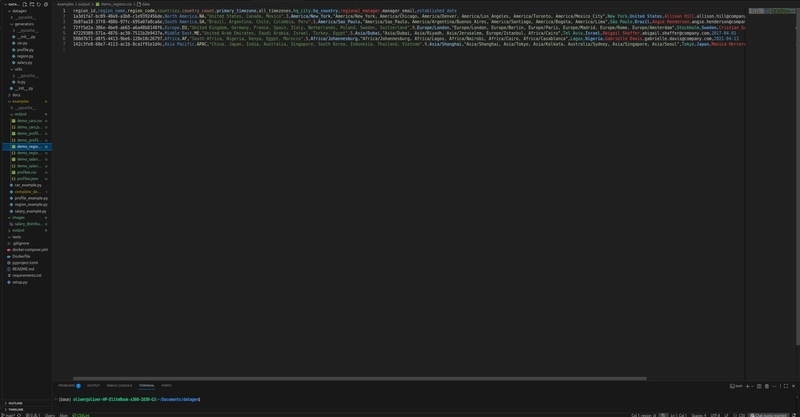Switch to the DEBUG CONSOLE tab
Image resolution: width=800 pixels, height=417 pixels.
119,385
